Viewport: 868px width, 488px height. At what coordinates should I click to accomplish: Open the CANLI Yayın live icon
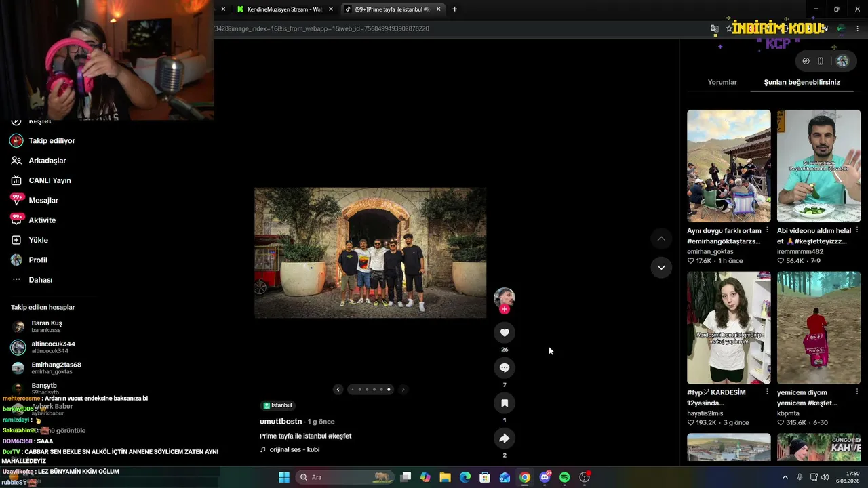pos(16,180)
